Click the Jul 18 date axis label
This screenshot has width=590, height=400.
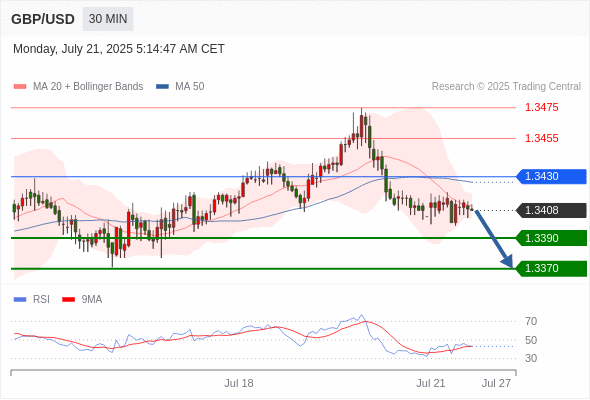point(239,383)
